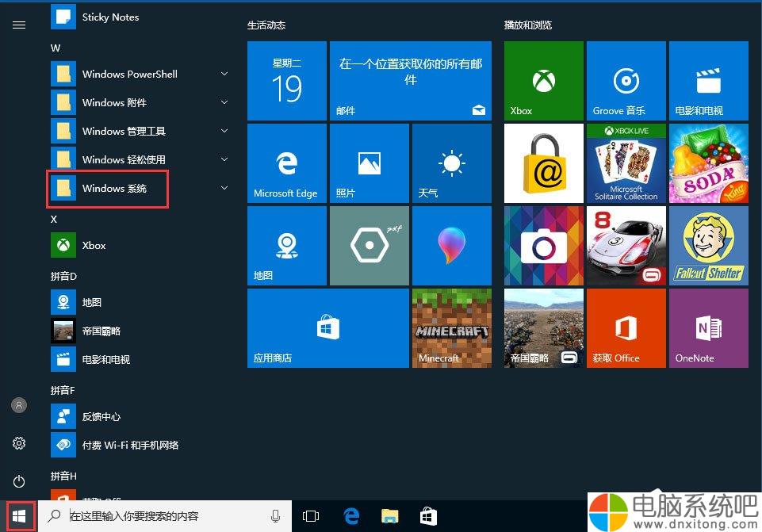The image size is (762, 532).
Task: Launch the Minecraft tile
Action: pos(451,328)
